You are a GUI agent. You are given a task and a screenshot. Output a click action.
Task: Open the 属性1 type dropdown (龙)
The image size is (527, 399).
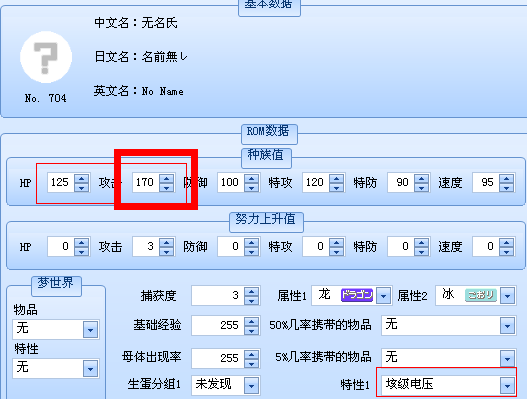pos(383,296)
